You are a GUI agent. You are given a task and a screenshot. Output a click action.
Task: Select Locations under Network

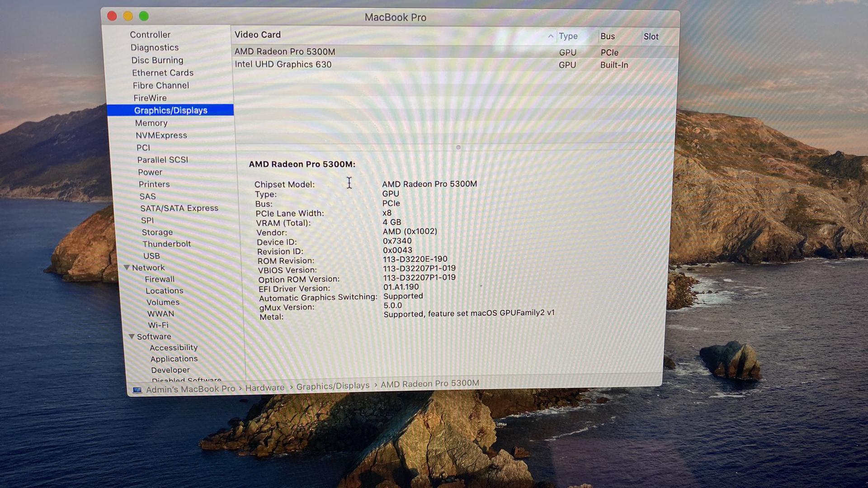pos(165,291)
